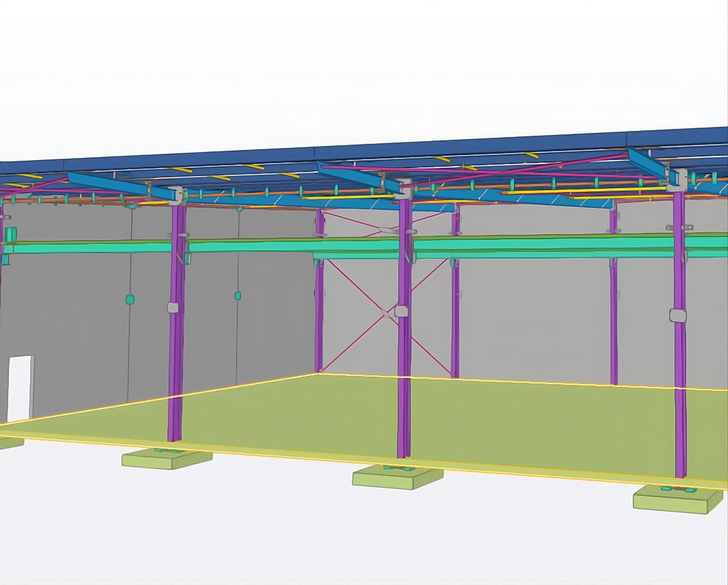Select the blue rafter above the front-left column
The width and height of the screenshot is (728, 585).
point(124,187)
